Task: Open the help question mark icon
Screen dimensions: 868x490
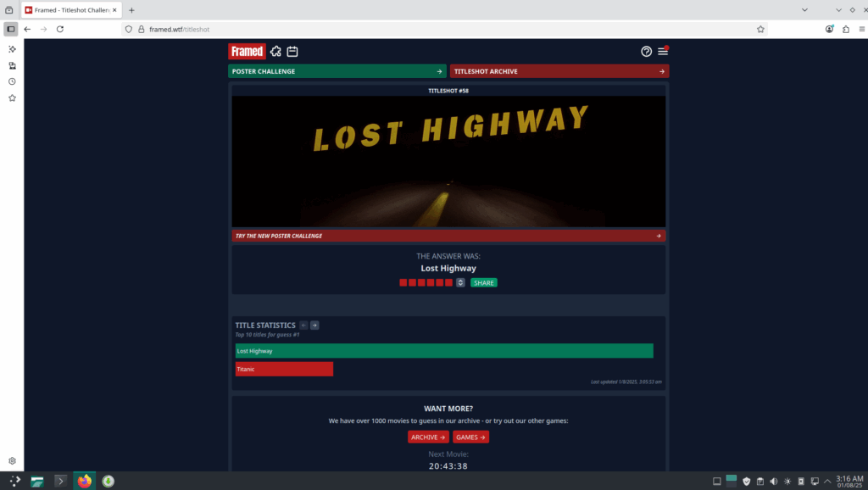Action: pyautogui.click(x=647, y=52)
